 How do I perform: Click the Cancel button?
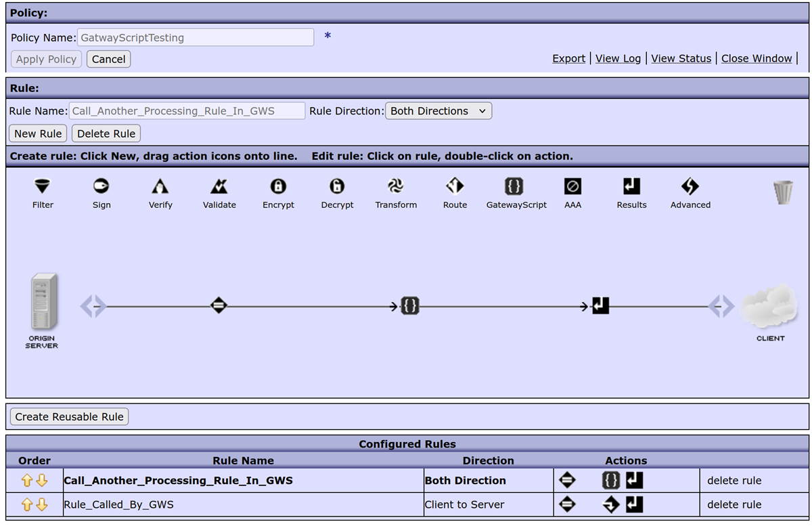(108, 59)
